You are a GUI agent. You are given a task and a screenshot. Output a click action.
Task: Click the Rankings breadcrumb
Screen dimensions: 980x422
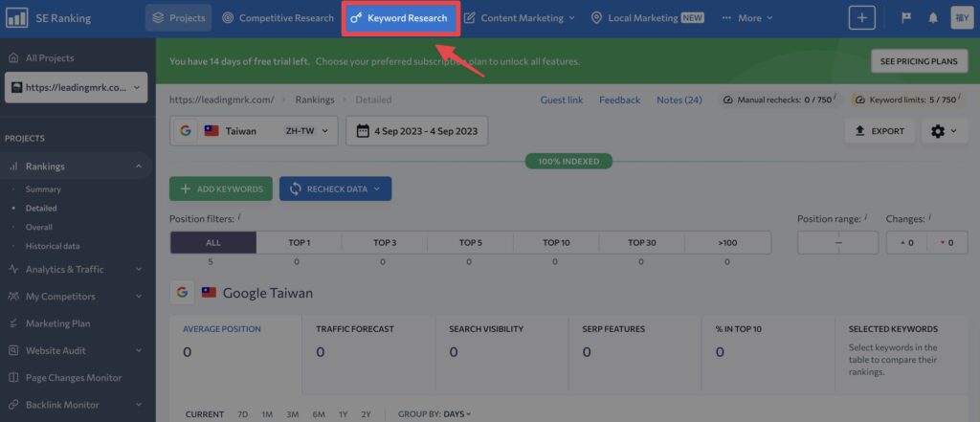coord(315,100)
